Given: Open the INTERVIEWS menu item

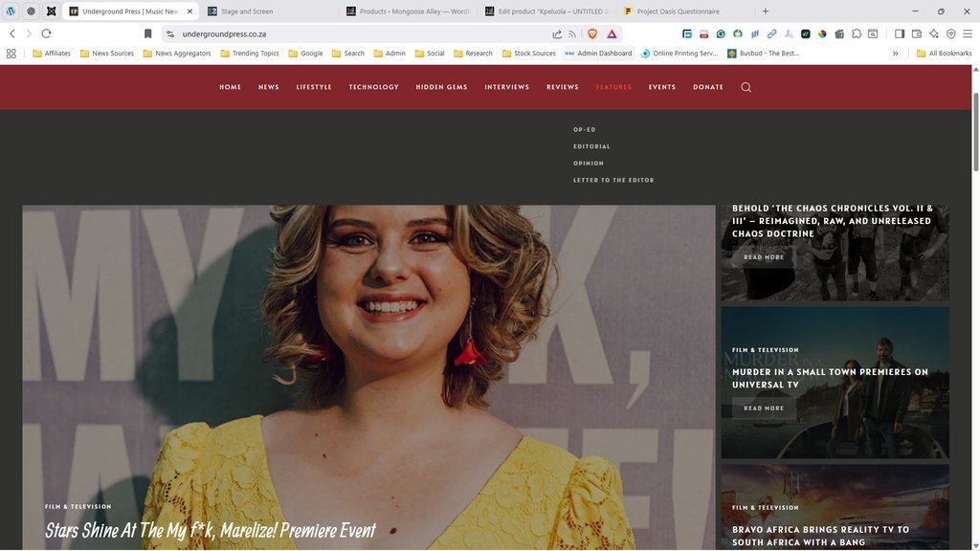Looking at the screenshot, I should coord(507,87).
